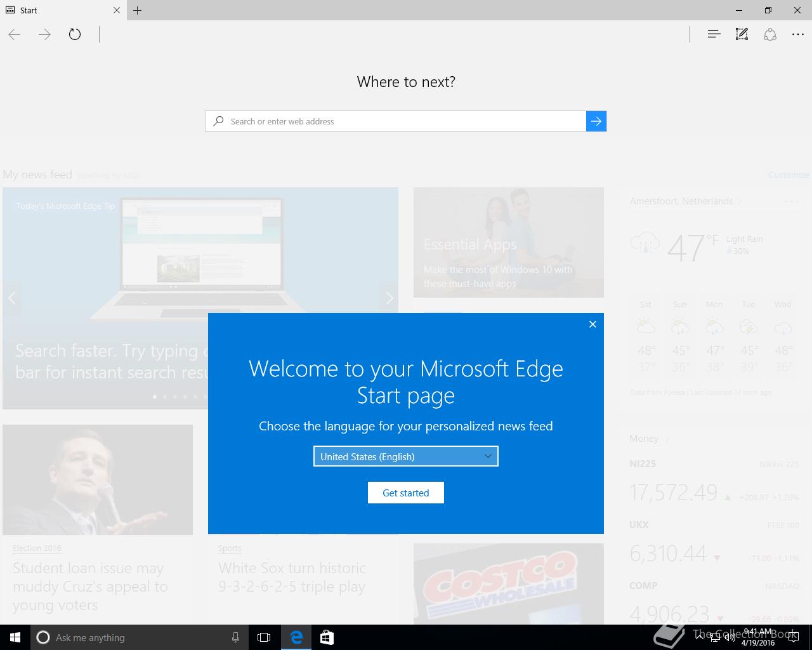
Task: Show previous news slide with left arrow
Action: tap(11, 298)
